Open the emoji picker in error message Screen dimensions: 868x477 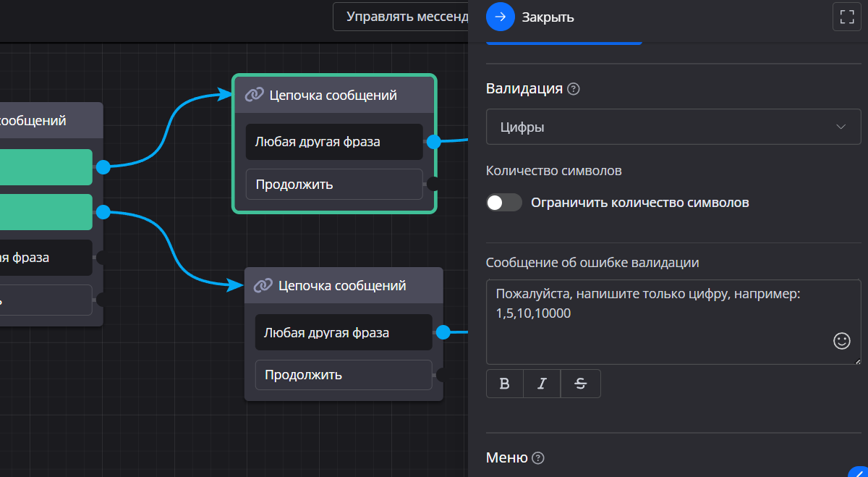842,341
